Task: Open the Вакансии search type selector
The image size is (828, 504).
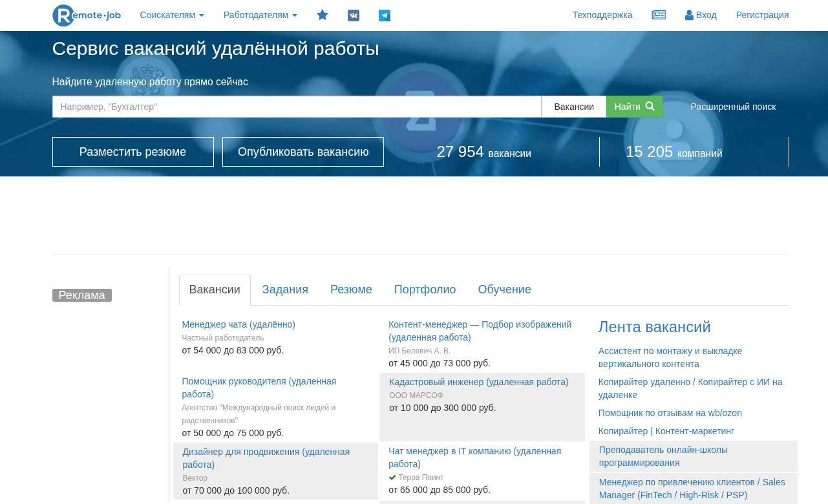Action: point(574,107)
